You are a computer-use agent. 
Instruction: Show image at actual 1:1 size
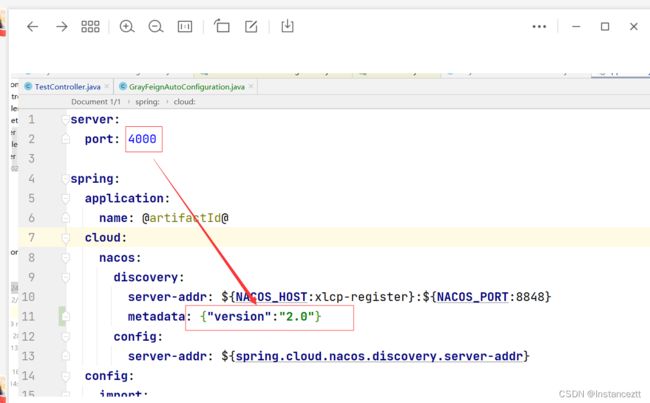pos(185,27)
